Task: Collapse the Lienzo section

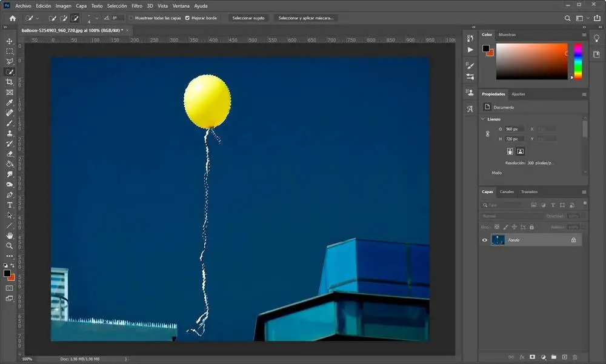Action: point(484,119)
